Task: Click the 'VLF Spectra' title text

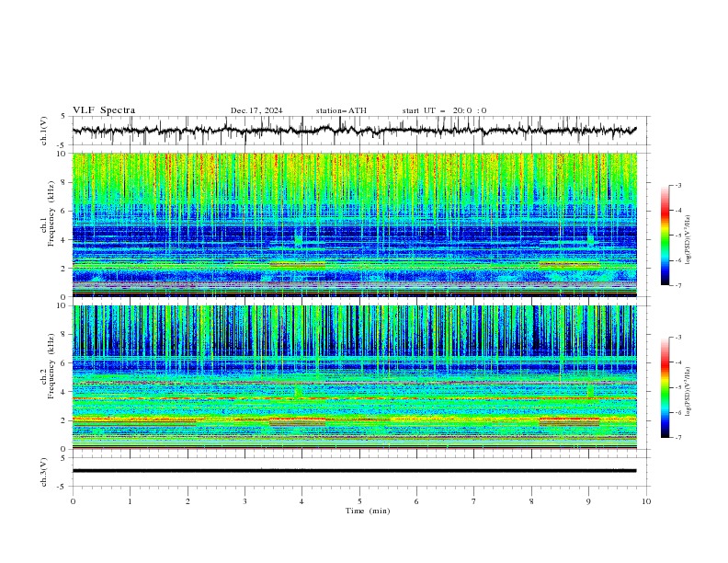Action: [x=104, y=110]
